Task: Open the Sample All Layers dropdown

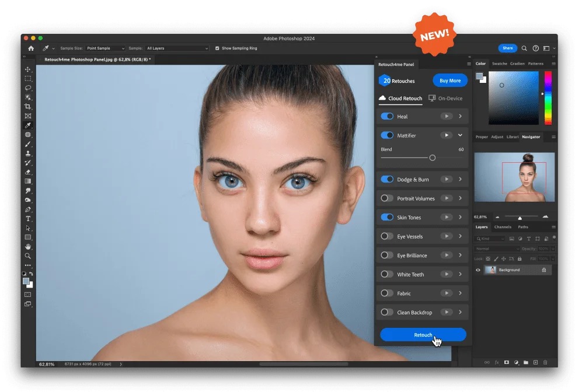Action: pos(177,48)
